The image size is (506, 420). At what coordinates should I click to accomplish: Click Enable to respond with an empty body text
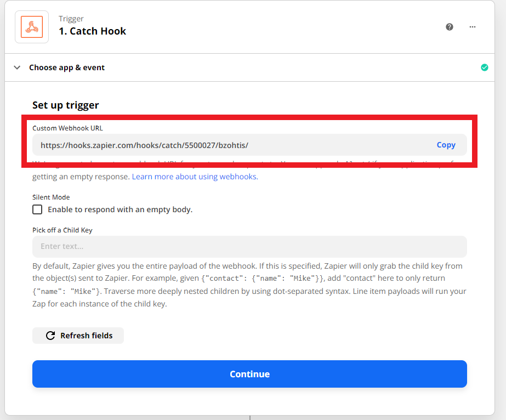pyautogui.click(x=120, y=209)
